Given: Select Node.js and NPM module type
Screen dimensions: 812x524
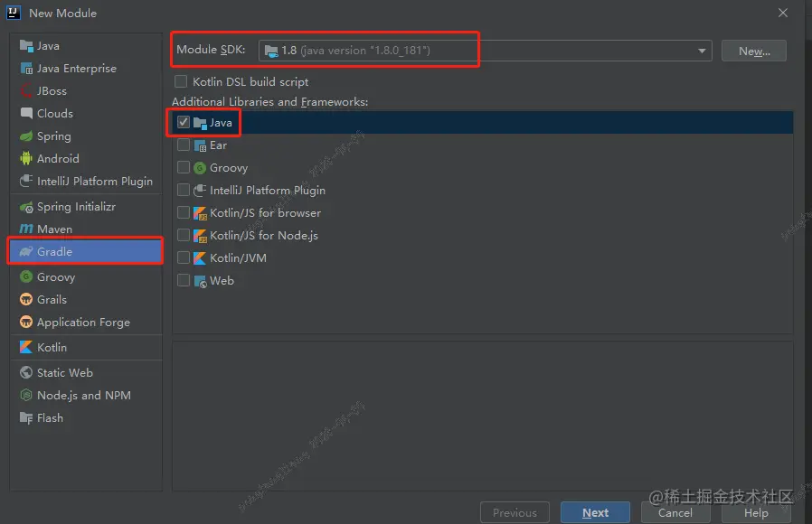Looking at the screenshot, I should pos(86,395).
